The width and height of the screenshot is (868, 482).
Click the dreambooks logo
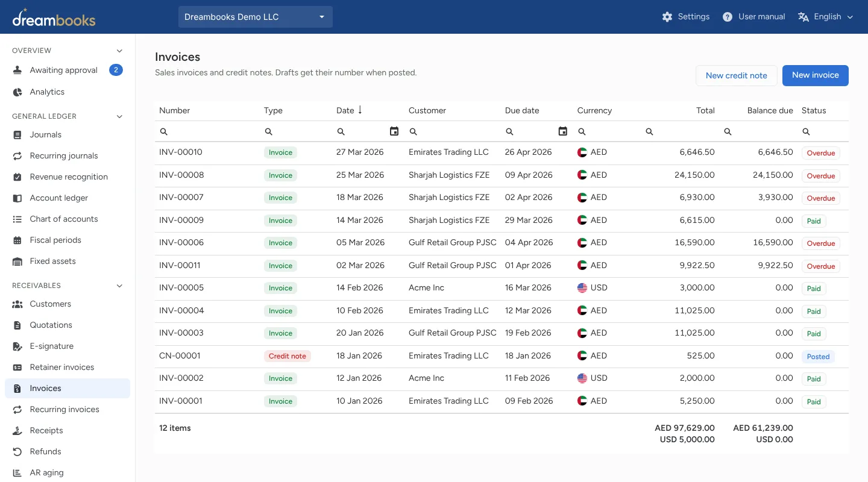coord(54,18)
